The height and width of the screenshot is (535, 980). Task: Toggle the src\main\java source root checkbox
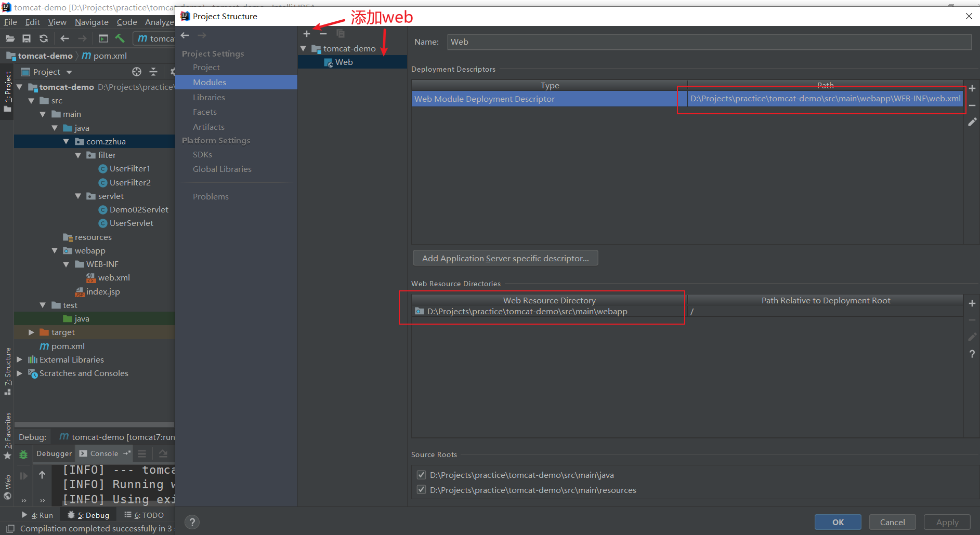(422, 475)
